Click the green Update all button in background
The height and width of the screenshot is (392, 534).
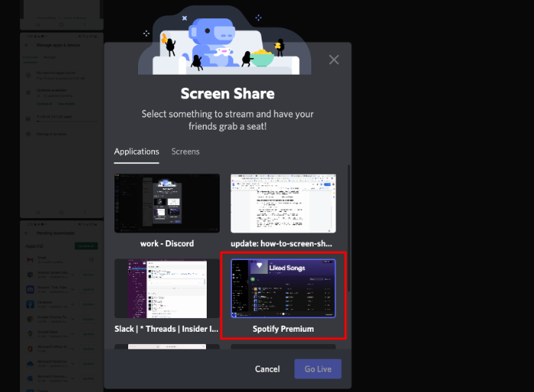tap(86, 246)
